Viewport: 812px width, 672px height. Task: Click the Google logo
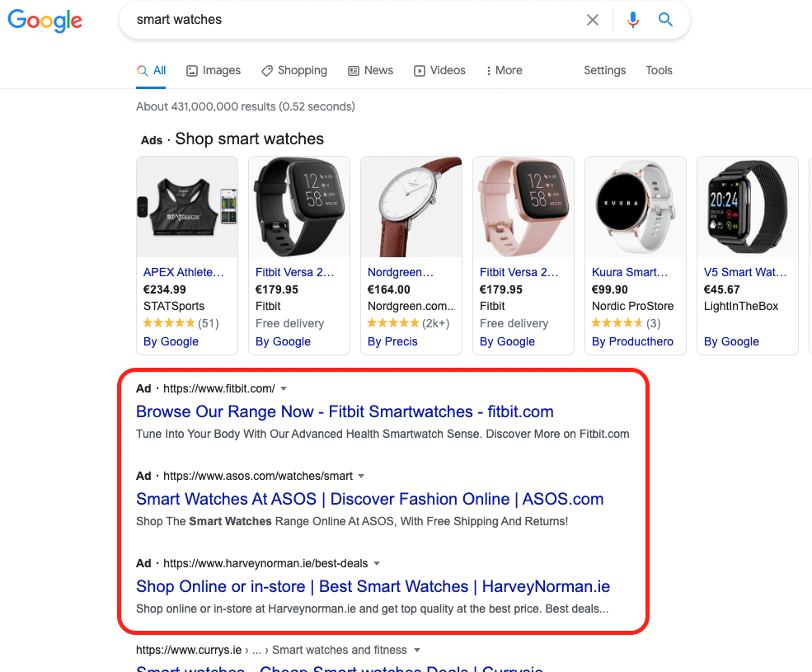coord(45,21)
